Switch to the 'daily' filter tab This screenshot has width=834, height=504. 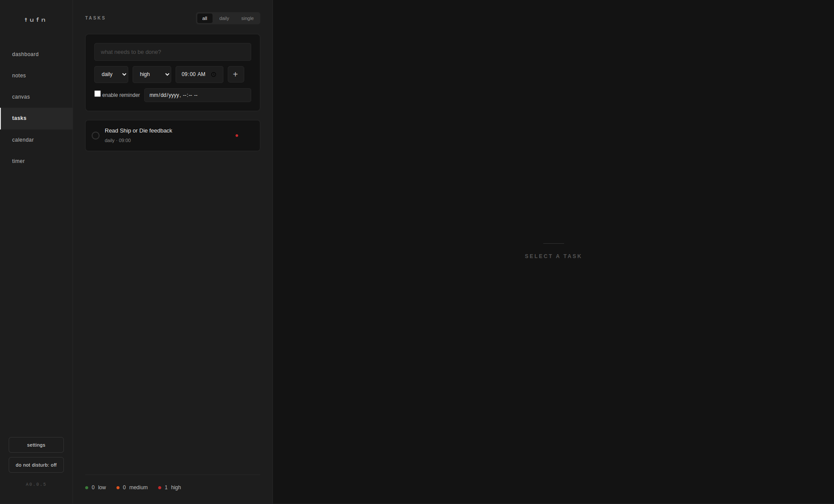coord(224,18)
